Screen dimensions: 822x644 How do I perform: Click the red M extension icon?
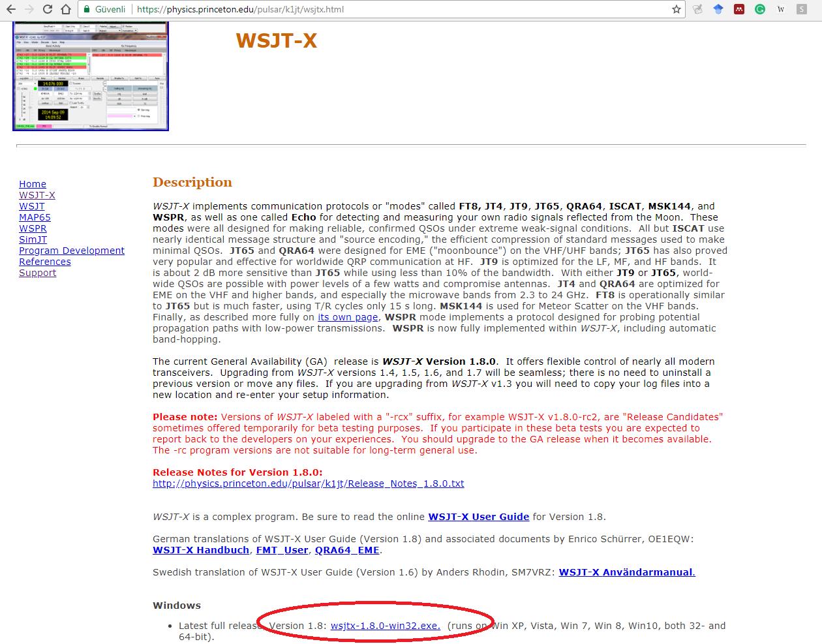[739, 9]
